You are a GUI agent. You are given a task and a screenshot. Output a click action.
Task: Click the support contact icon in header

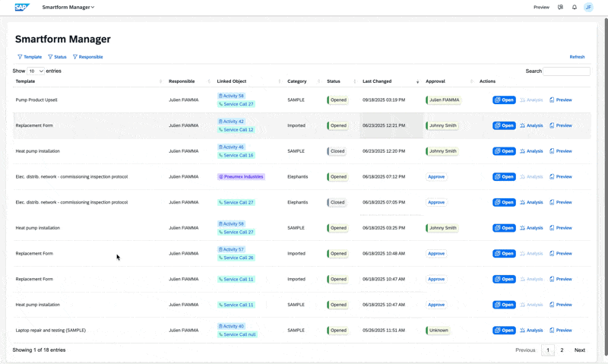(561, 8)
